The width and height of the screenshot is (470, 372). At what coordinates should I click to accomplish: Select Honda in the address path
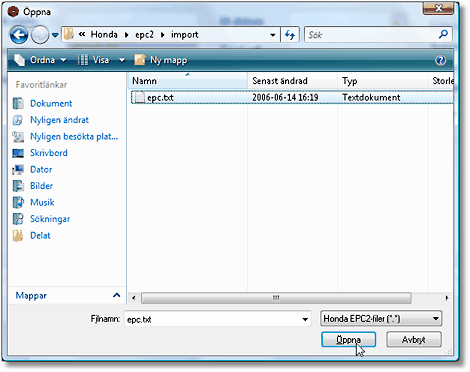coord(104,35)
